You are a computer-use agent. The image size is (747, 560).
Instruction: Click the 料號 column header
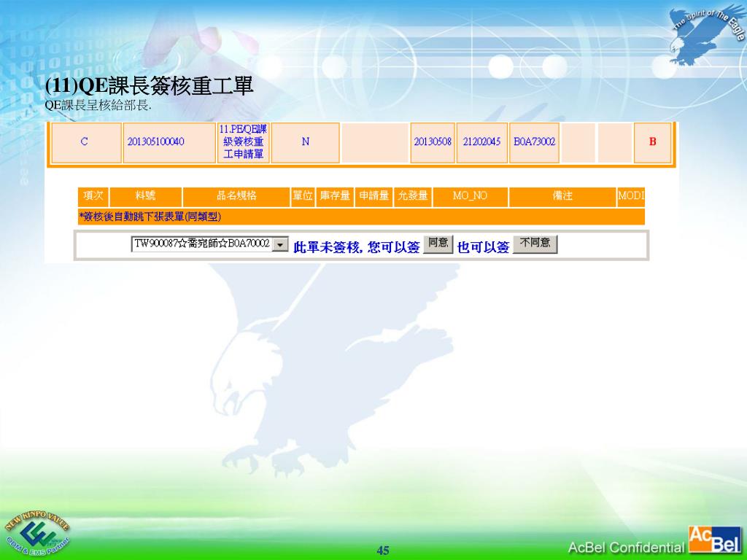tap(145, 196)
